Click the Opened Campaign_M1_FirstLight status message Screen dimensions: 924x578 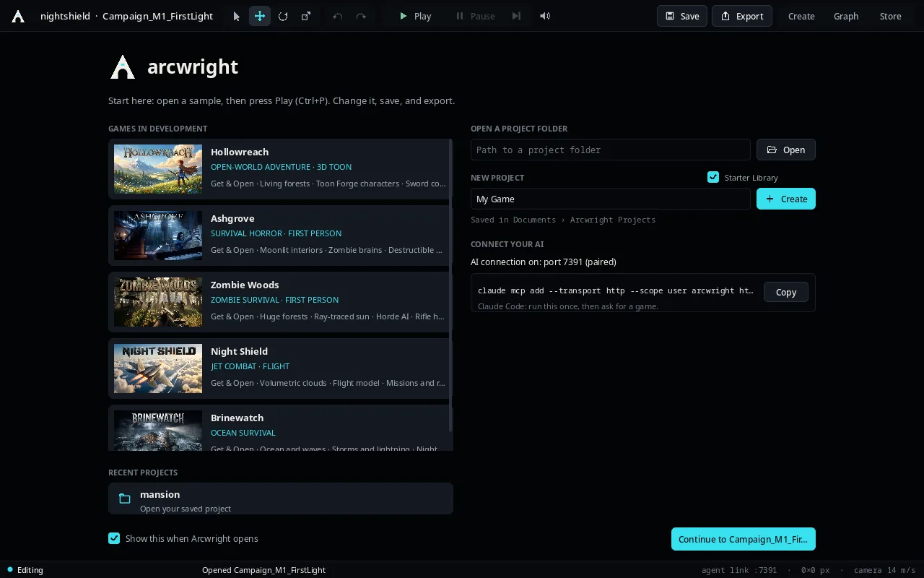click(264, 570)
